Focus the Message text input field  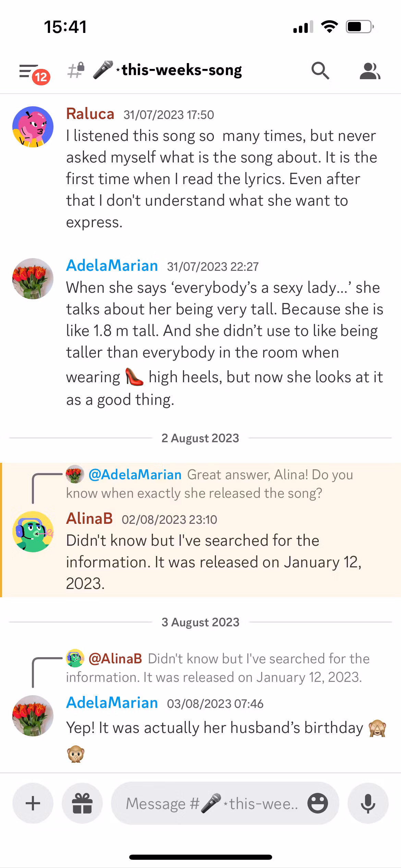(x=212, y=803)
